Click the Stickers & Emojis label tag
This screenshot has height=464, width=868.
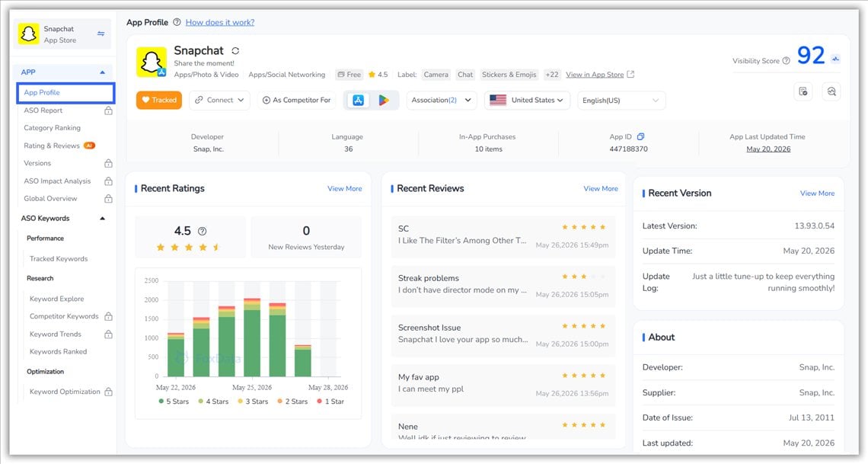point(509,74)
